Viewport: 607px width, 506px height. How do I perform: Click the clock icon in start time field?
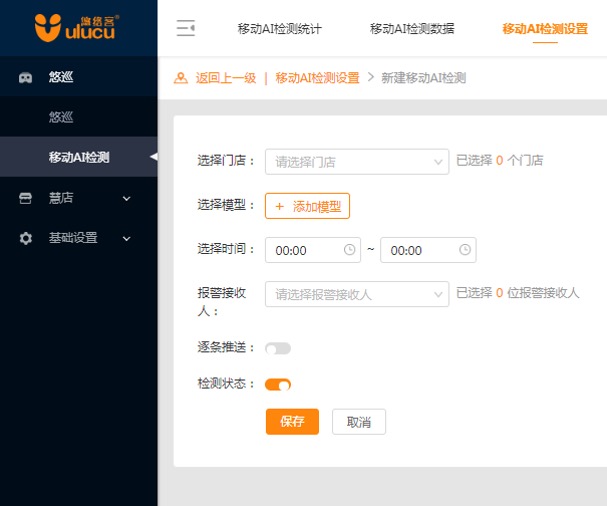pos(350,250)
